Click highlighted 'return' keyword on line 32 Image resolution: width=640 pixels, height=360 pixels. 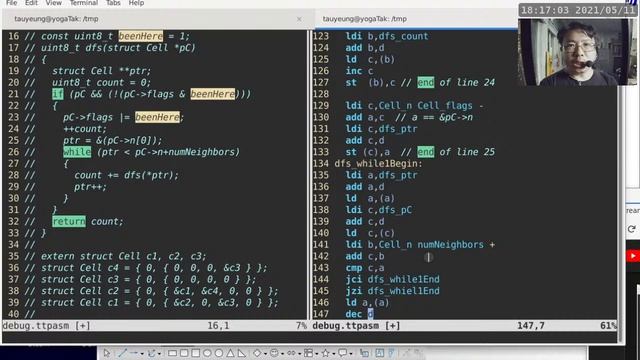(69, 221)
